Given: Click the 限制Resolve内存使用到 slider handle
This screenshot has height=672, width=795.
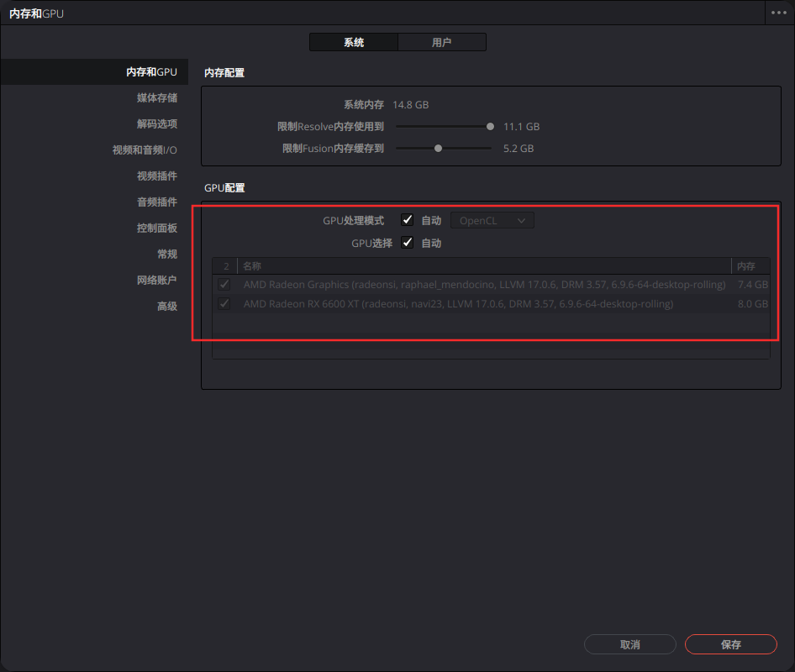Looking at the screenshot, I should (490, 126).
